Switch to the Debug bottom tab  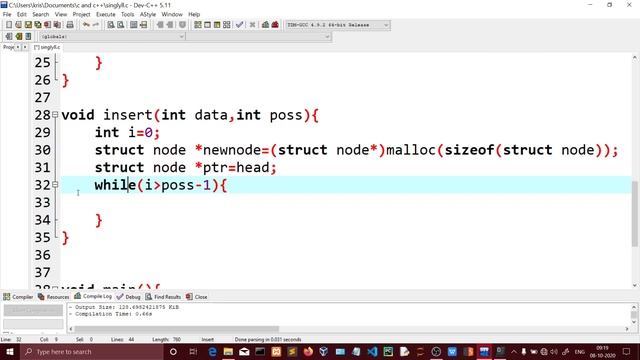[128, 297]
